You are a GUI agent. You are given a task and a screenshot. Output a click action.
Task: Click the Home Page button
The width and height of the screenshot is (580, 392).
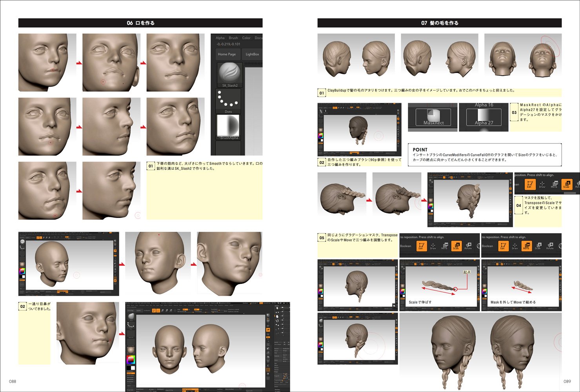[227, 54]
